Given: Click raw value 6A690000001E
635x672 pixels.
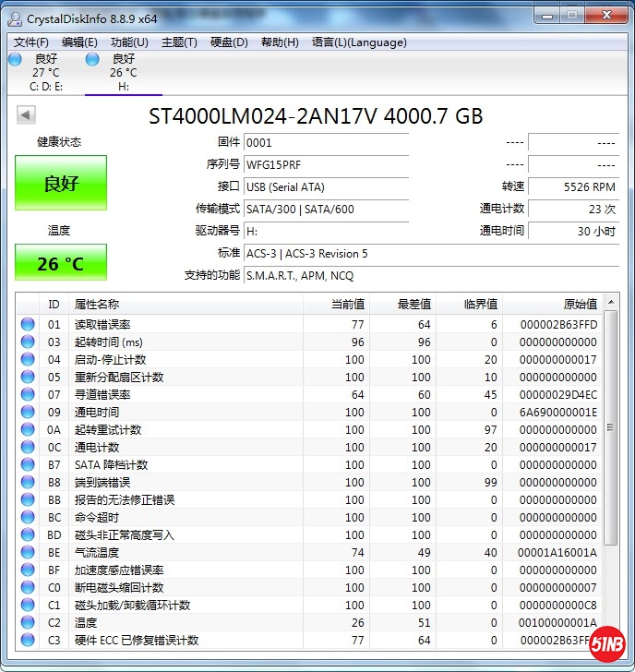Looking at the screenshot, I should click(558, 413).
